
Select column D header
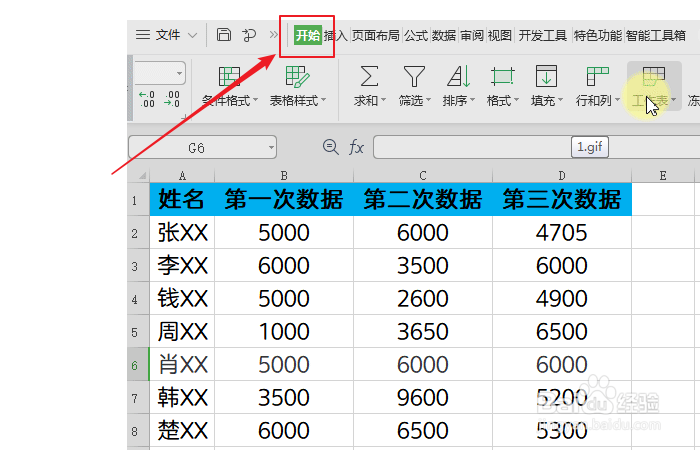(562, 176)
